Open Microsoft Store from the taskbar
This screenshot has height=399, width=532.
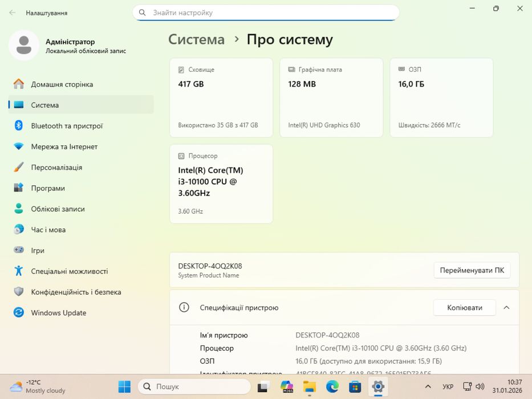[x=355, y=386]
